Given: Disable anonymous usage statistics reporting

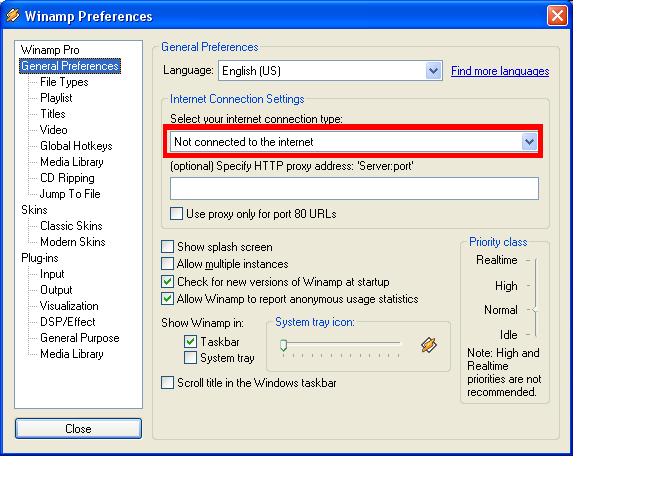Looking at the screenshot, I should [x=167, y=299].
